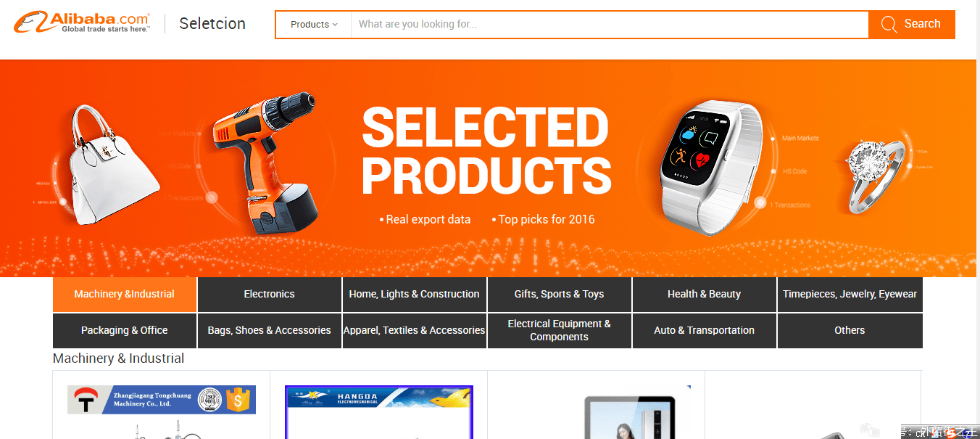Screen dimensions: 980x439
Task: Select the Machinery & Industrial tab
Action: coord(125,295)
